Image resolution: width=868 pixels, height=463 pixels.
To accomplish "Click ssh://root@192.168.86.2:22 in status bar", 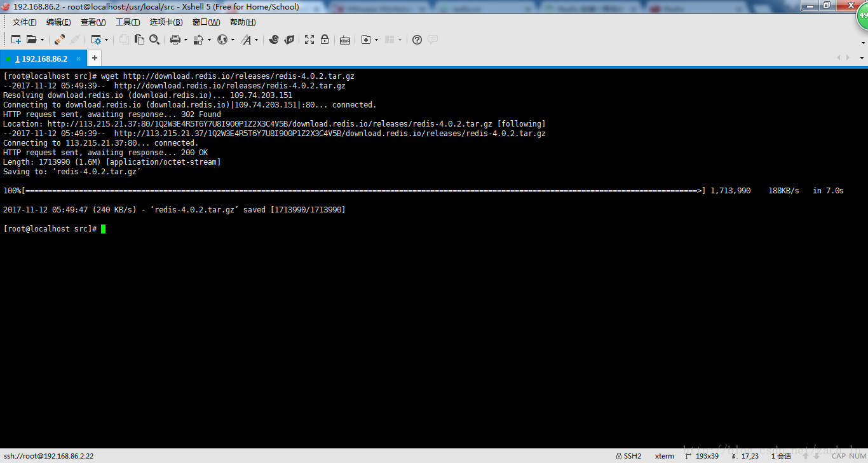I will pos(48,456).
